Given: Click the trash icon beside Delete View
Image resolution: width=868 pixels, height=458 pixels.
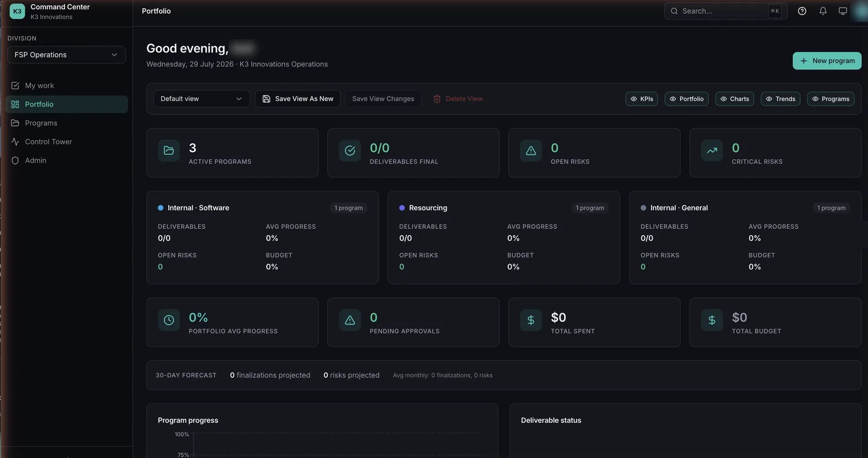Looking at the screenshot, I should (437, 99).
